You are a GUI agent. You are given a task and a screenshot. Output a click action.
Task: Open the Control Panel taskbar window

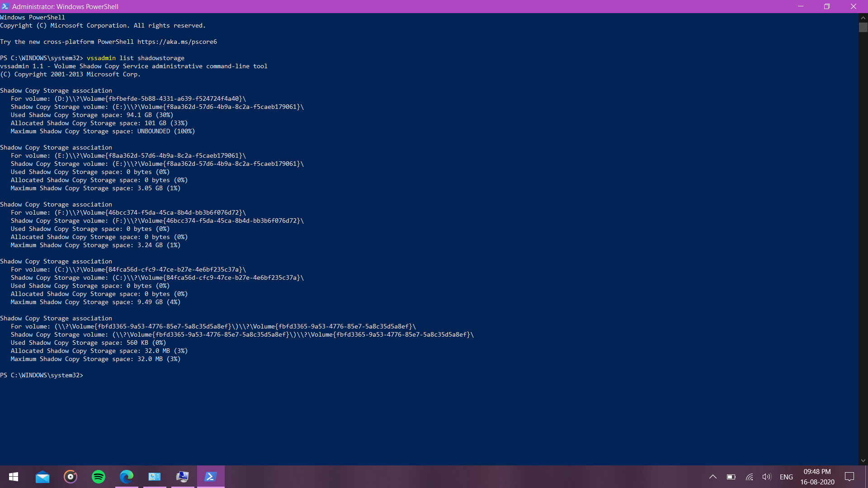click(155, 477)
